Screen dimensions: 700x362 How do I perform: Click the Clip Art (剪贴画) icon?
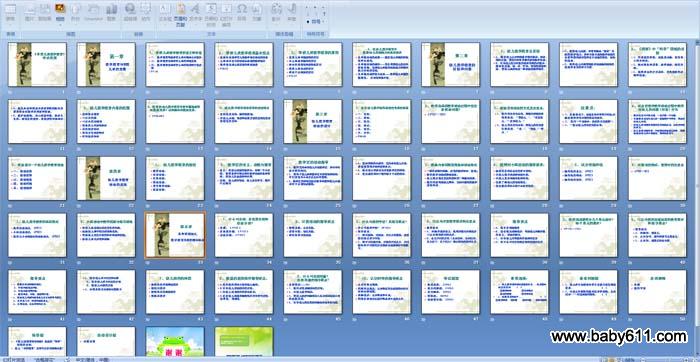click(x=44, y=12)
